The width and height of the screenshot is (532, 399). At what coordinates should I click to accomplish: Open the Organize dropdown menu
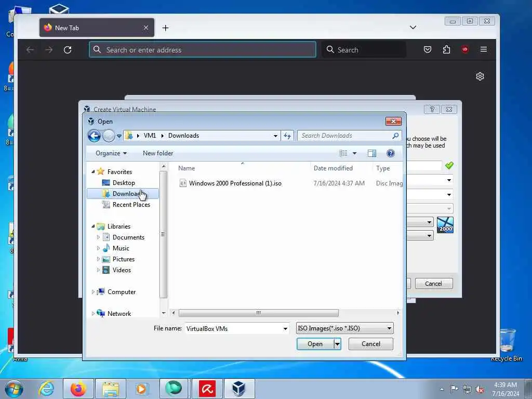(x=111, y=153)
